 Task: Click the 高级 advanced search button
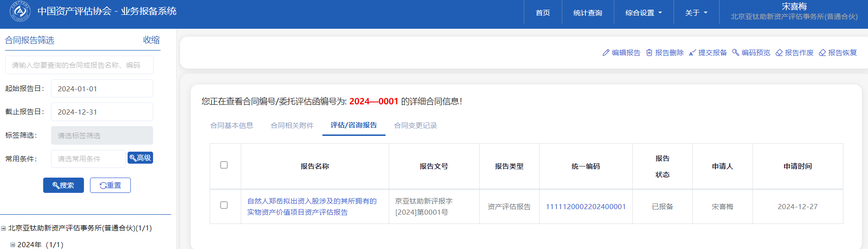140,158
